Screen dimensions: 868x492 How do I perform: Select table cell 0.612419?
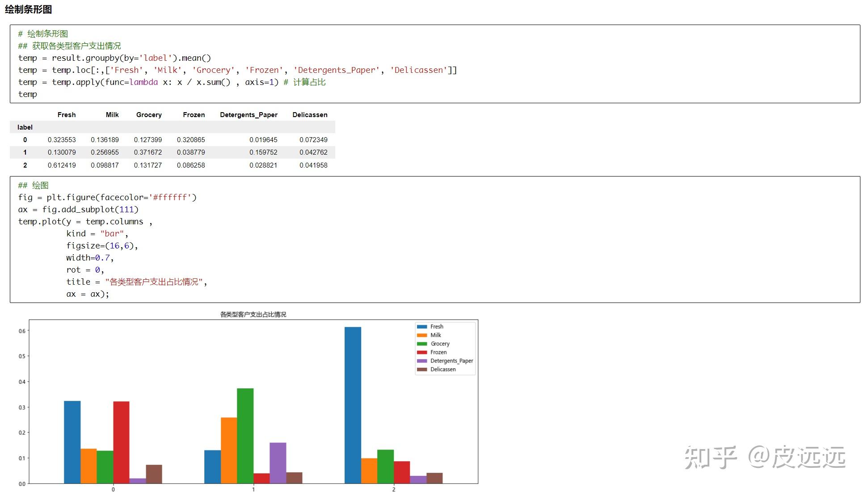click(62, 165)
